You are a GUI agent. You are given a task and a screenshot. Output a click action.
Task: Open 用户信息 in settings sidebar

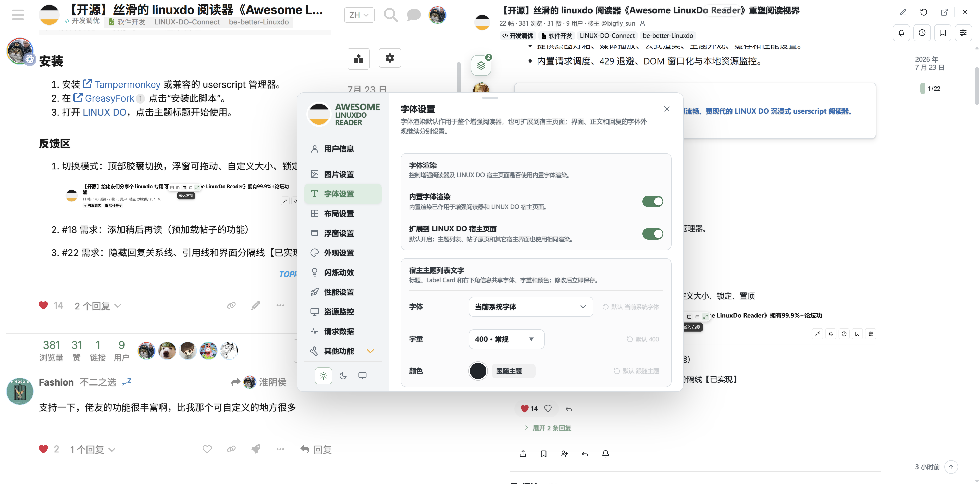[343, 149]
